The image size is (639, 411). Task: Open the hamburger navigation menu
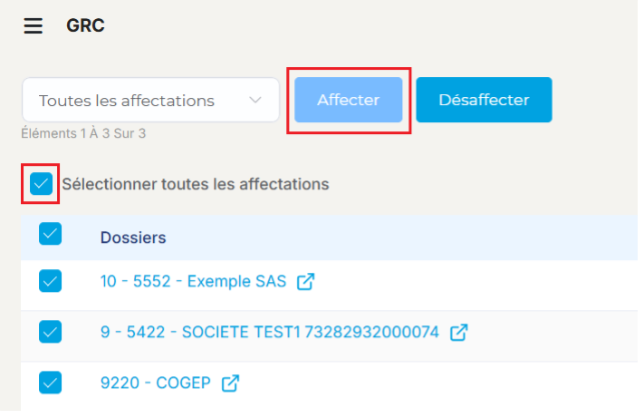[33, 26]
